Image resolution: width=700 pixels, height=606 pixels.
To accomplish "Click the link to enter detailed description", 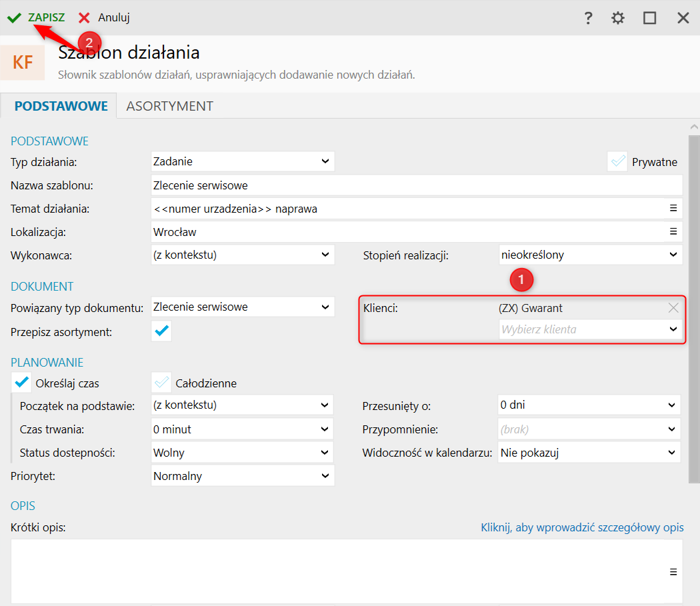I will [x=582, y=527].
